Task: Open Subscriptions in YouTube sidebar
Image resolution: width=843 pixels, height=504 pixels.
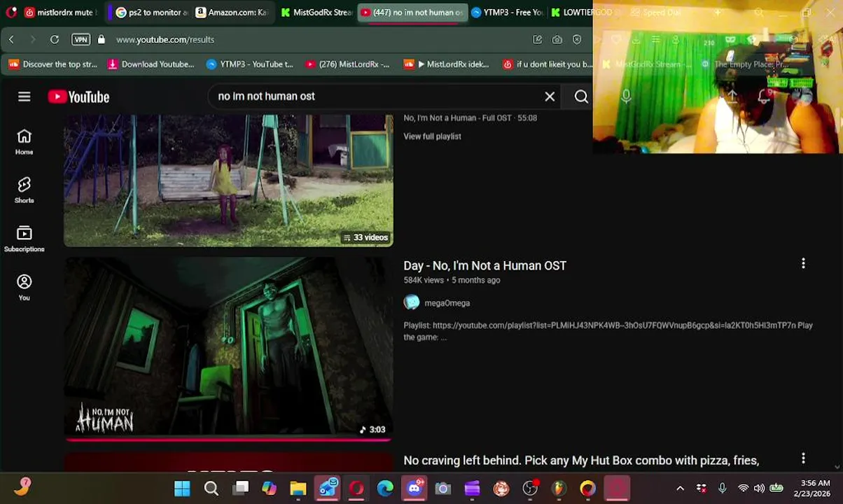Action: 25,239
